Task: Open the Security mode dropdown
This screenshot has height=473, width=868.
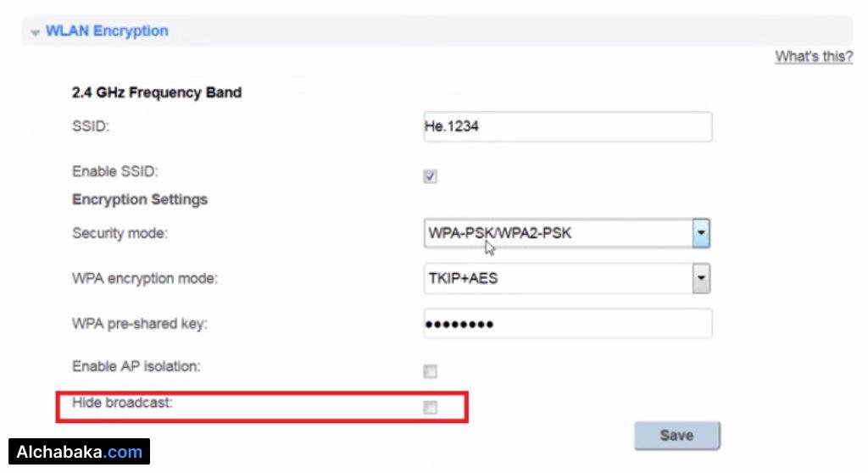Action: pyautogui.click(x=700, y=233)
